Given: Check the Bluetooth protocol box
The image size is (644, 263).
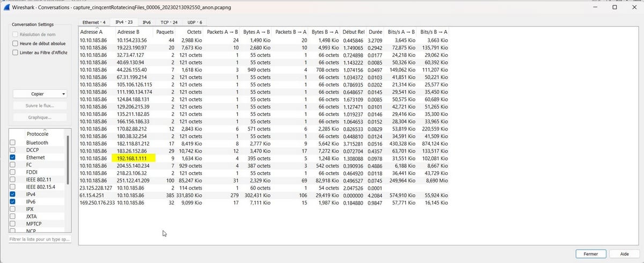Looking at the screenshot, I should pyautogui.click(x=13, y=143).
